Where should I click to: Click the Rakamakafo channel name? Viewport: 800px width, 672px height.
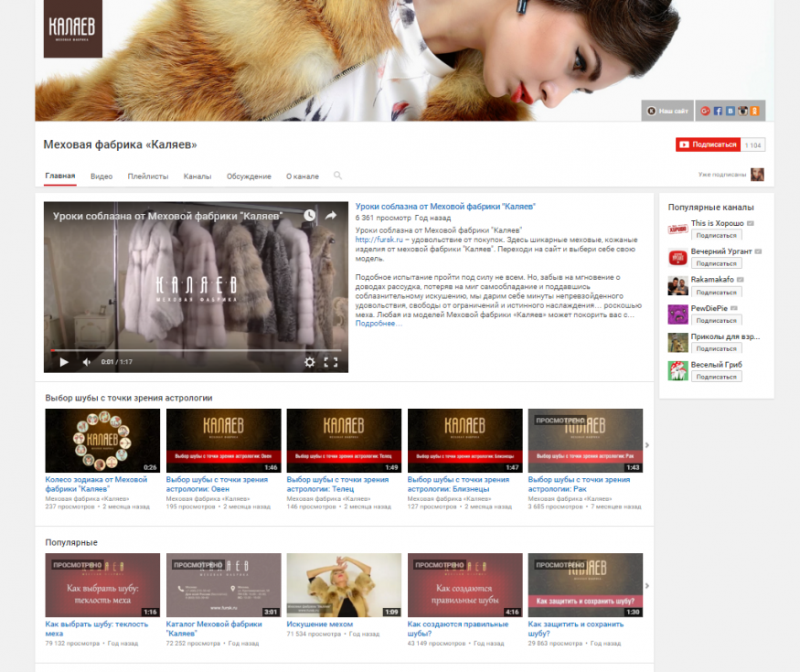pyautogui.click(x=712, y=280)
